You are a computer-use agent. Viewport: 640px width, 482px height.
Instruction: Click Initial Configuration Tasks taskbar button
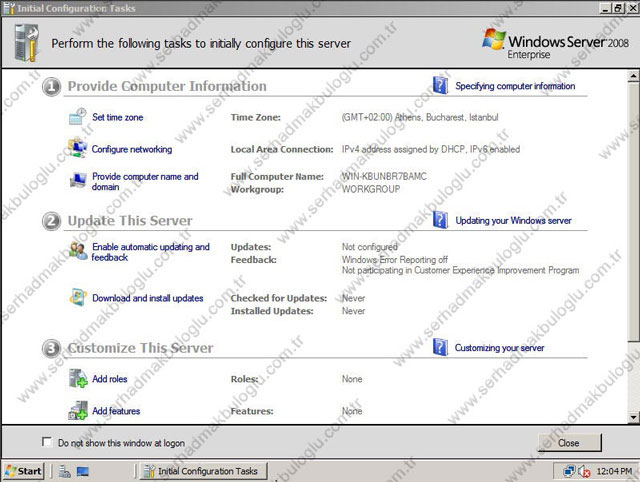tap(203, 471)
